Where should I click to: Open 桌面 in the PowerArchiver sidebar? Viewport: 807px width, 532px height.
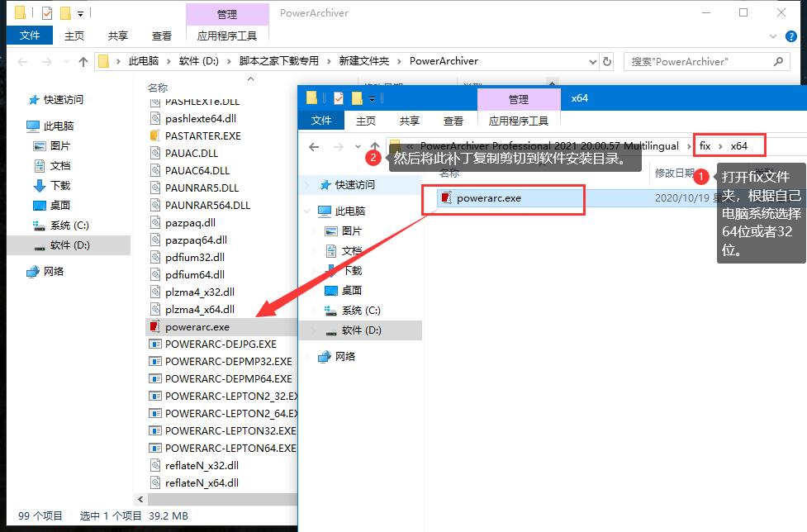click(59, 206)
